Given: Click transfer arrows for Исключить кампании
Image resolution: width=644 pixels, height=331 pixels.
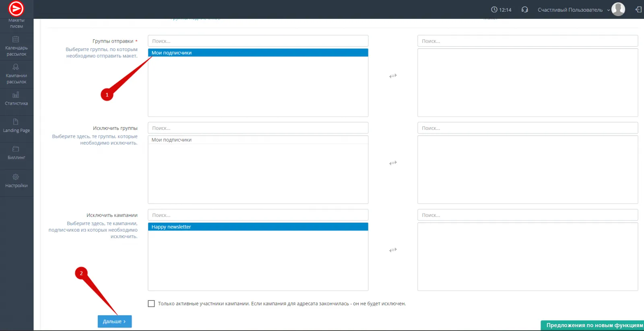Looking at the screenshot, I should 393,250.
